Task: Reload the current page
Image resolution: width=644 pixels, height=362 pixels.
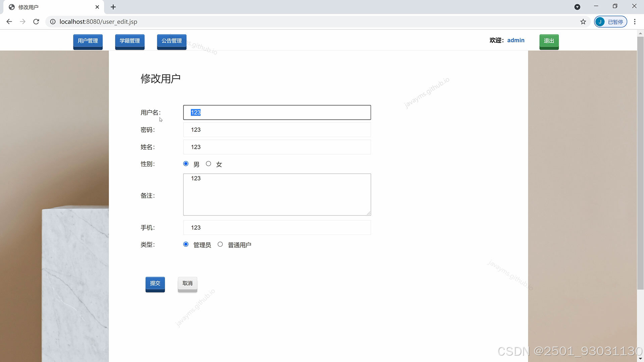Action: (x=36, y=22)
